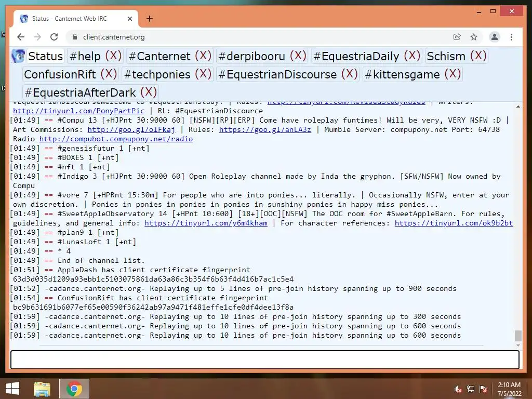Click the AppleDash fingerprint hash line

tap(153, 279)
